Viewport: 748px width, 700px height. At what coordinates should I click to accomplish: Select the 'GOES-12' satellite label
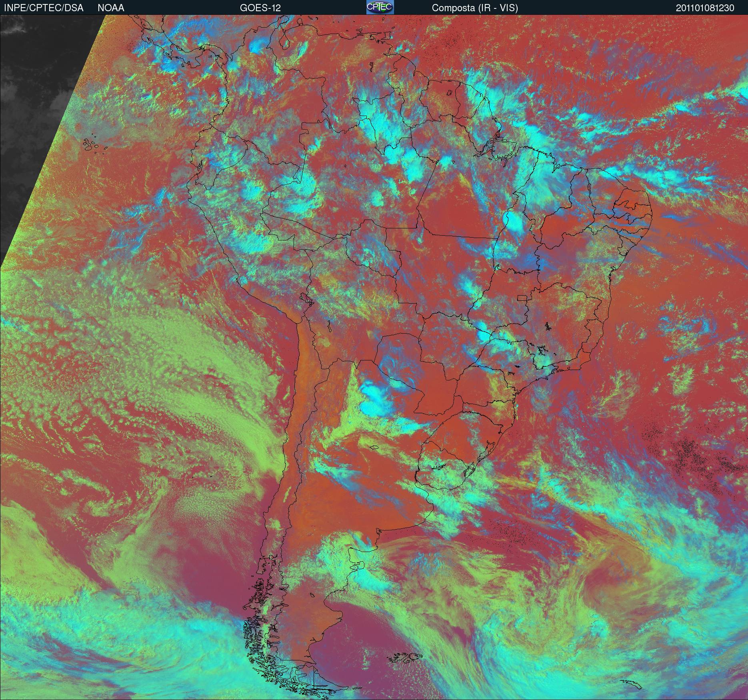pos(260,8)
